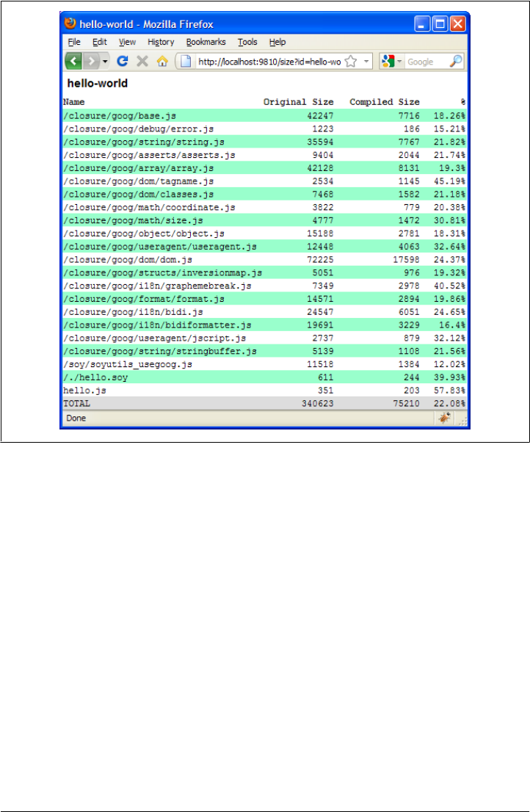
Task: Open the File menu
Action: [74, 42]
